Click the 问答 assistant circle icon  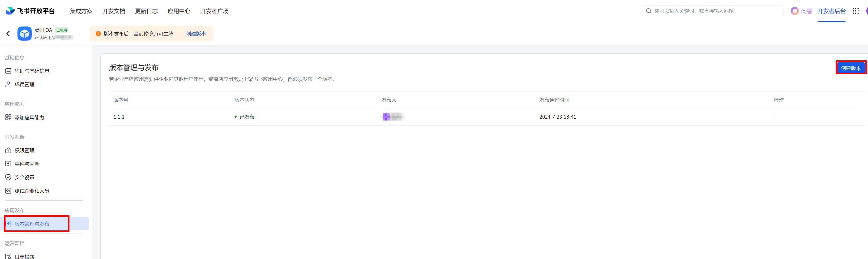pos(794,11)
